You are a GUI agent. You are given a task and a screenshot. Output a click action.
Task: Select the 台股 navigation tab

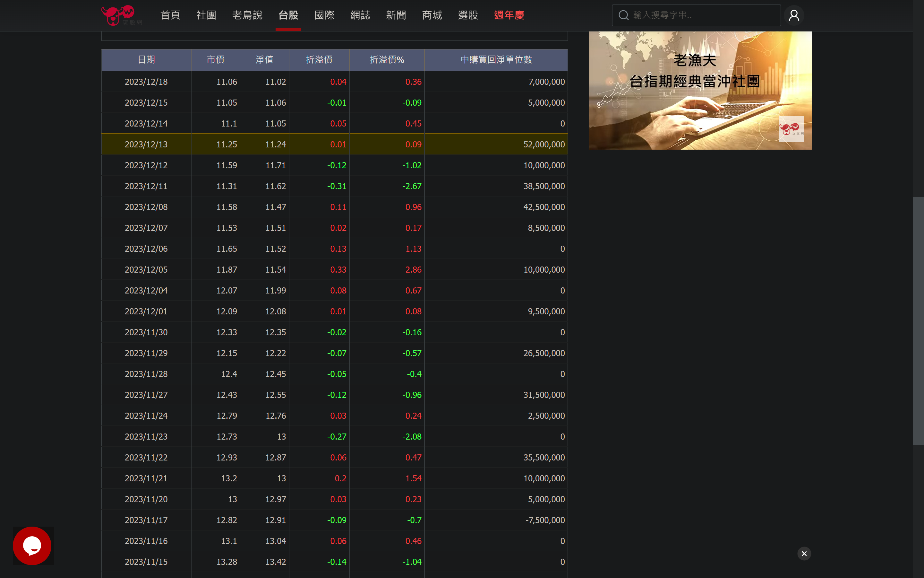(x=288, y=15)
